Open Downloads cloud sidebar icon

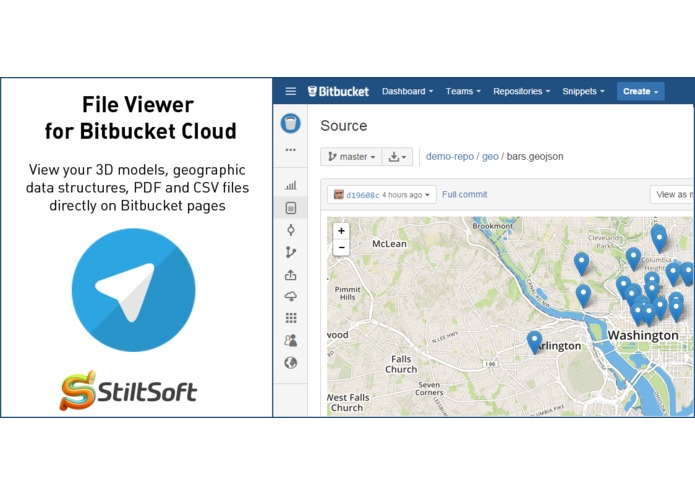(291, 296)
